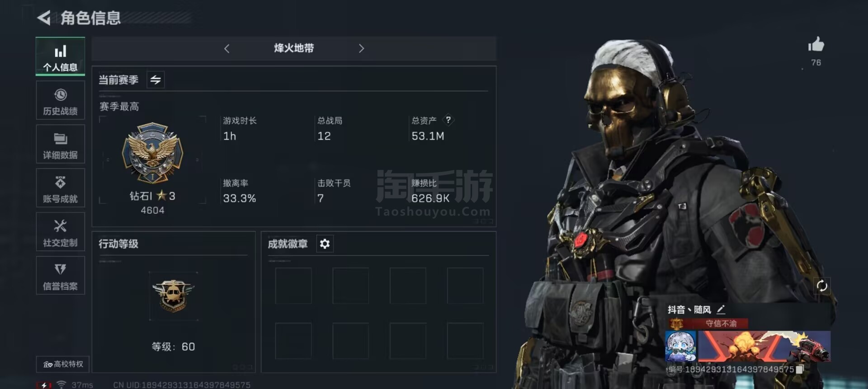Click the 个人信息 tab
The height and width of the screenshot is (389, 868).
click(60, 56)
